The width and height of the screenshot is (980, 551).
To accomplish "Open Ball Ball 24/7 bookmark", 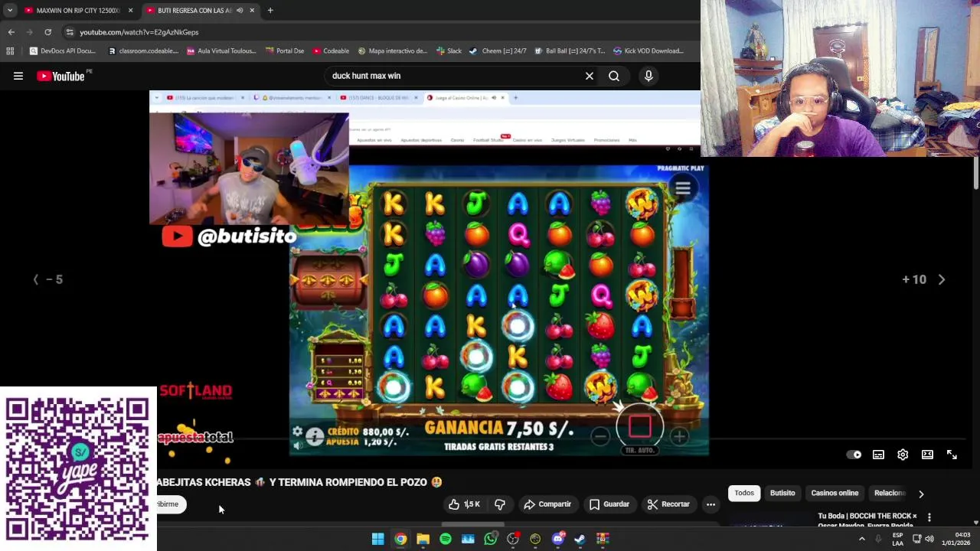I will coord(570,51).
